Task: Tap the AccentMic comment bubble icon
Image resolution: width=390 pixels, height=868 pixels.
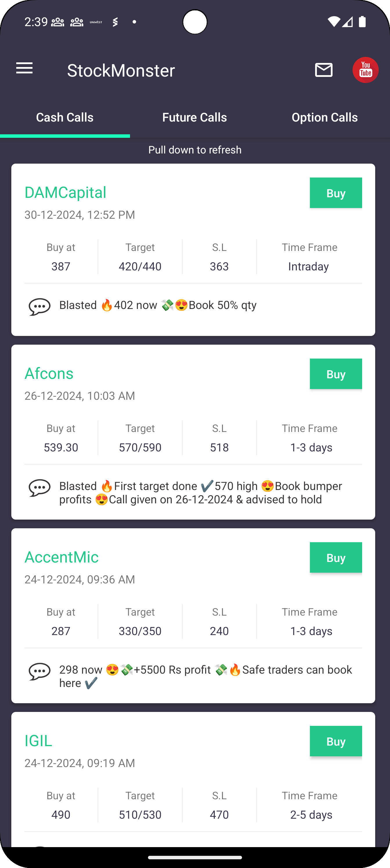Action: pos(40,671)
